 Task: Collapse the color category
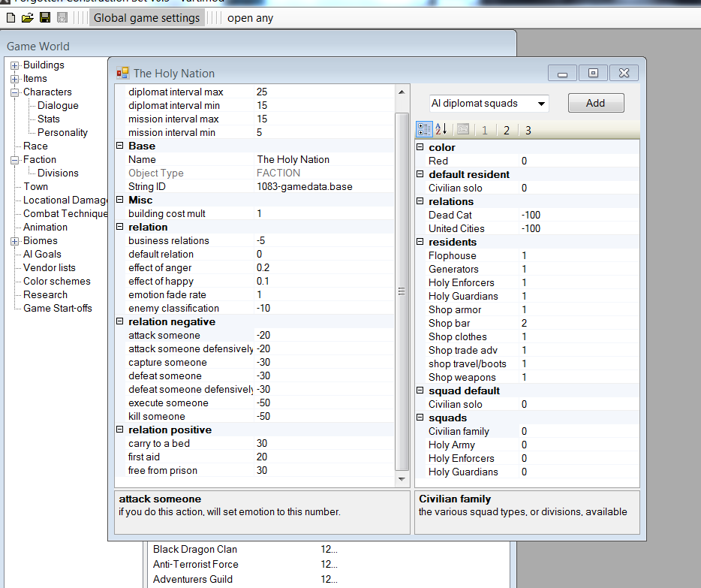pyautogui.click(x=420, y=146)
